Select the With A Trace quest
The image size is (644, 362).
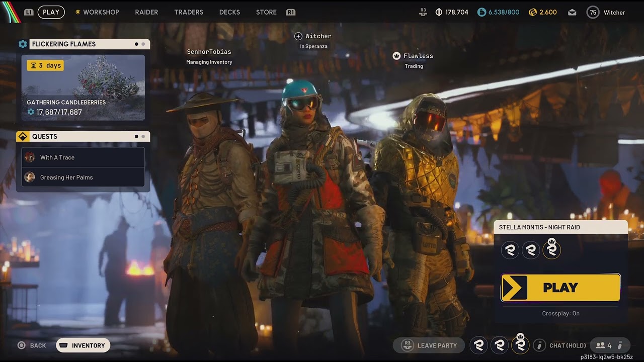click(x=83, y=157)
